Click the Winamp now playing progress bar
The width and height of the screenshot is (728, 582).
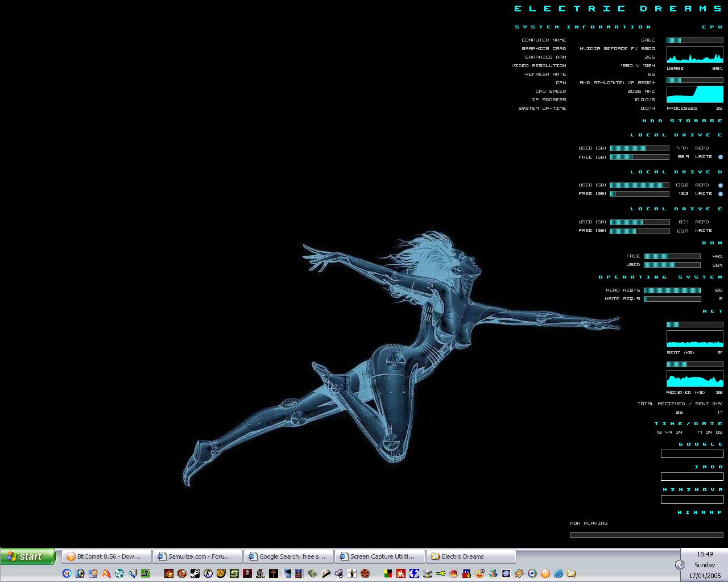[646, 534]
